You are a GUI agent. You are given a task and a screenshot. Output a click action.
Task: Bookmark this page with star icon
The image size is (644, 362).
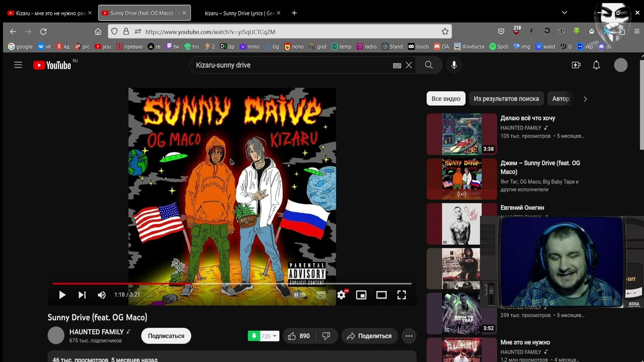click(445, 32)
